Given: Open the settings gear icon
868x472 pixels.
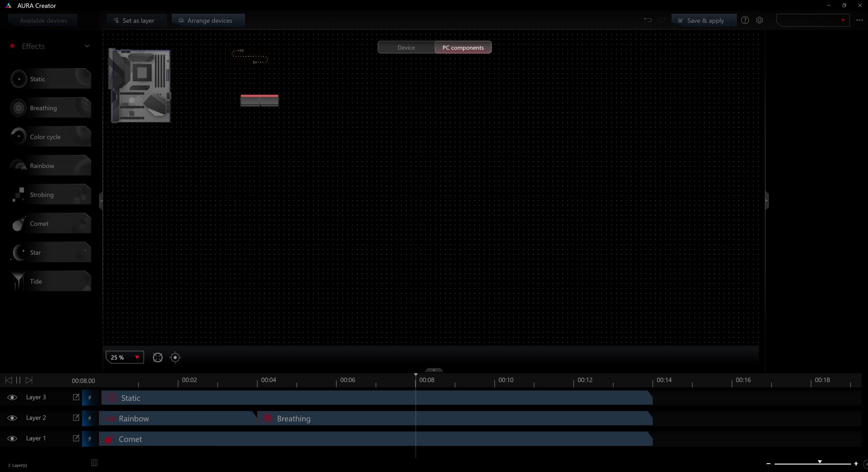Looking at the screenshot, I should (759, 20).
